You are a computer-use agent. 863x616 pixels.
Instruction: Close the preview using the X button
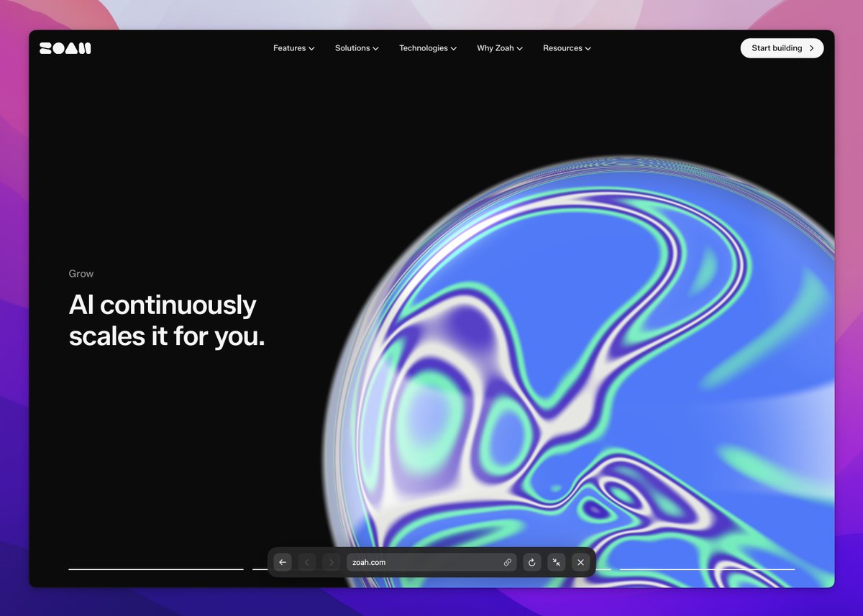coord(580,562)
